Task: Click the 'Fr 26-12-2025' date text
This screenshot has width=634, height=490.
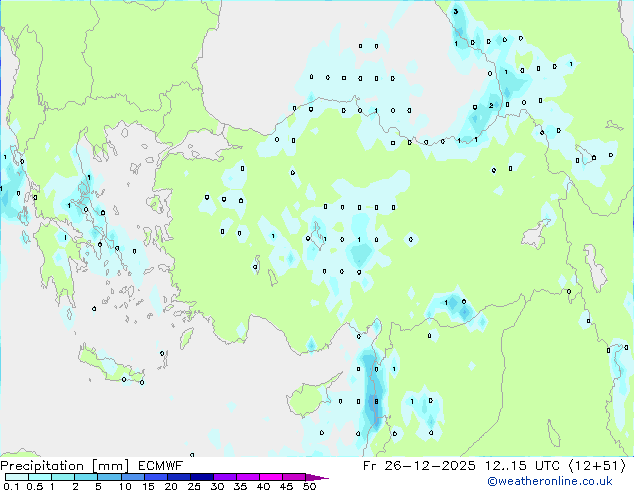Action: (x=419, y=466)
